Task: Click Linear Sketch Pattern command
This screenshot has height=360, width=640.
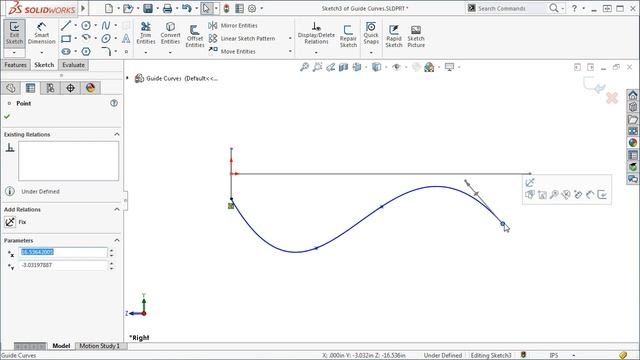Action: click(242, 38)
